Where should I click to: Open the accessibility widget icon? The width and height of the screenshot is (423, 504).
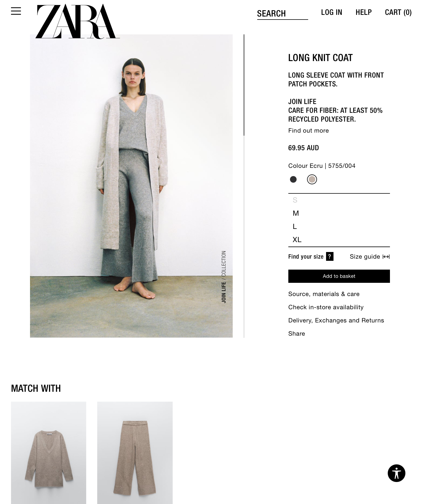[396, 473]
